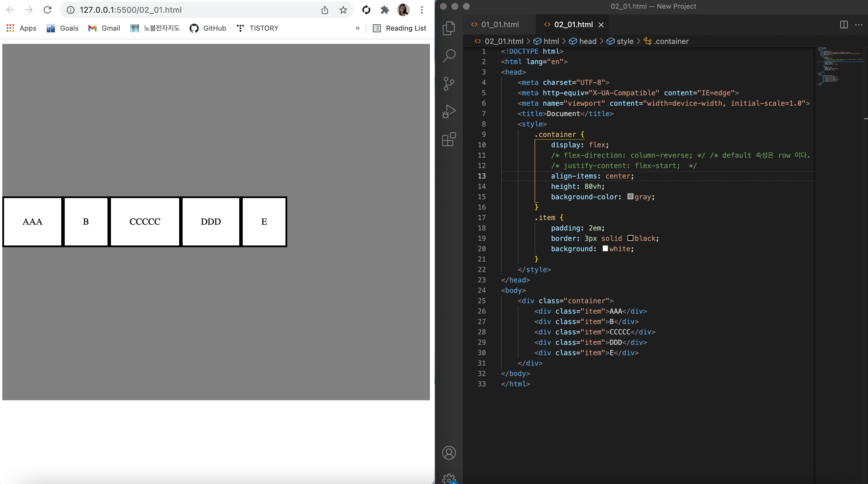
Task: Bookmark this page with star icon
Action: pos(343,10)
